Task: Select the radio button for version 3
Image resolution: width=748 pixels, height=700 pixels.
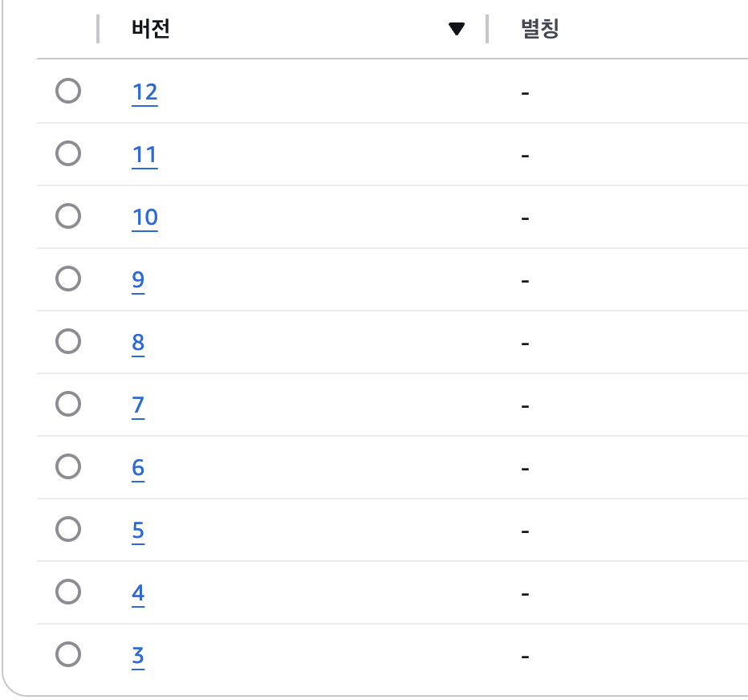Action: pos(68,654)
